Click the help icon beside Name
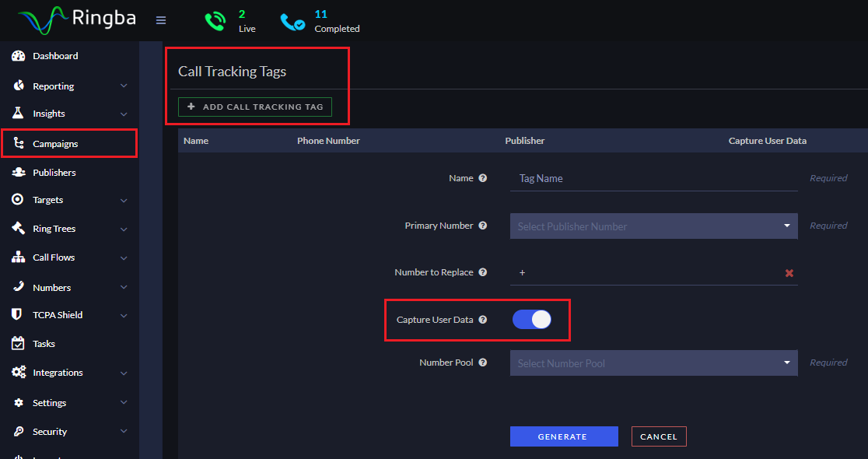Screen dimensions: 868x459 (x=483, y=177)
